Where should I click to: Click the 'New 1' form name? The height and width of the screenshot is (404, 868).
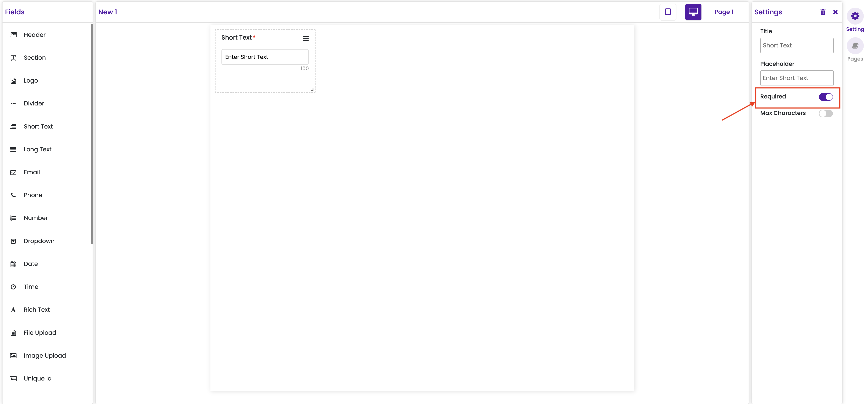[x=107, y=12]
